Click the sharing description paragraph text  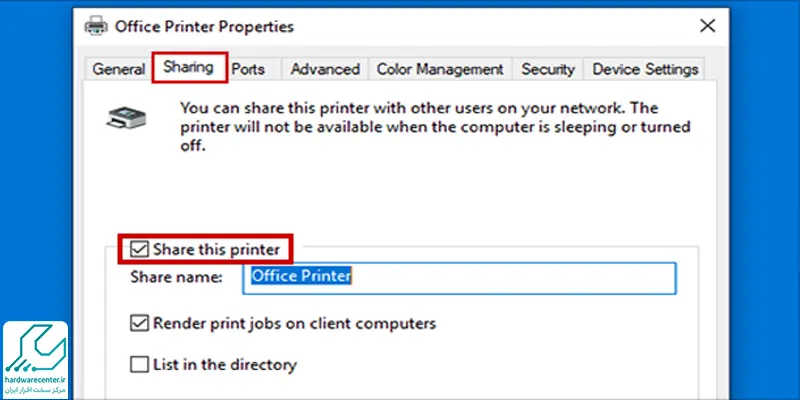coord(435,127)
